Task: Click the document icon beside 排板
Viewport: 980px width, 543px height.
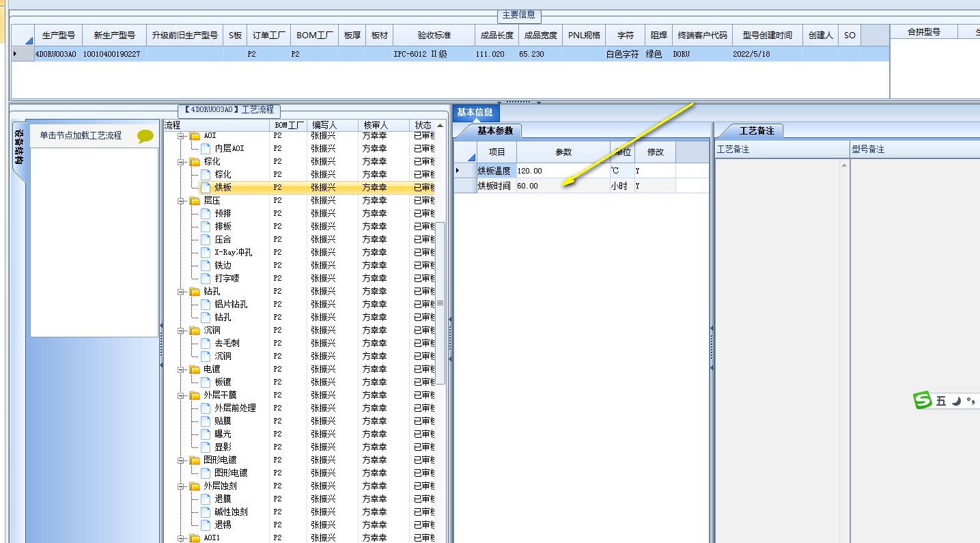Action: [206, 226]
